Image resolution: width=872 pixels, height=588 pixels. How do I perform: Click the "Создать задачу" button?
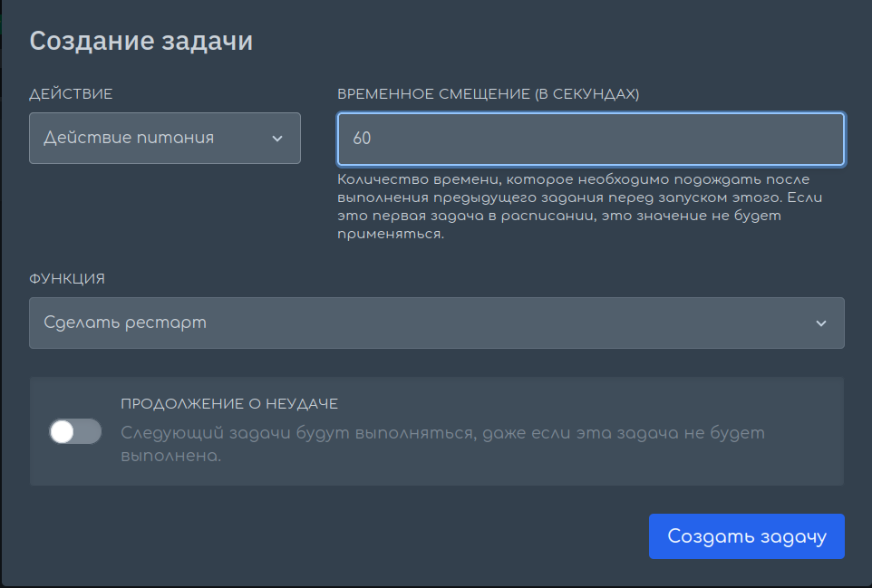(746, 536)
